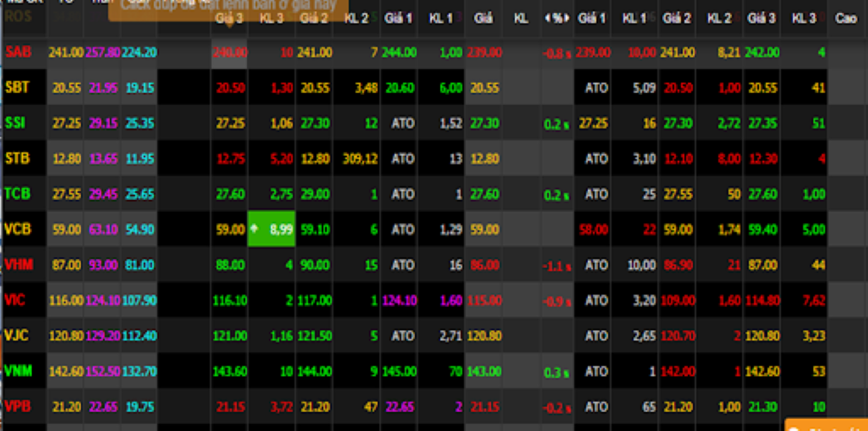Click the matched KL header left of %
Viewport: 868px width, 431px height.
pos(520,18)
